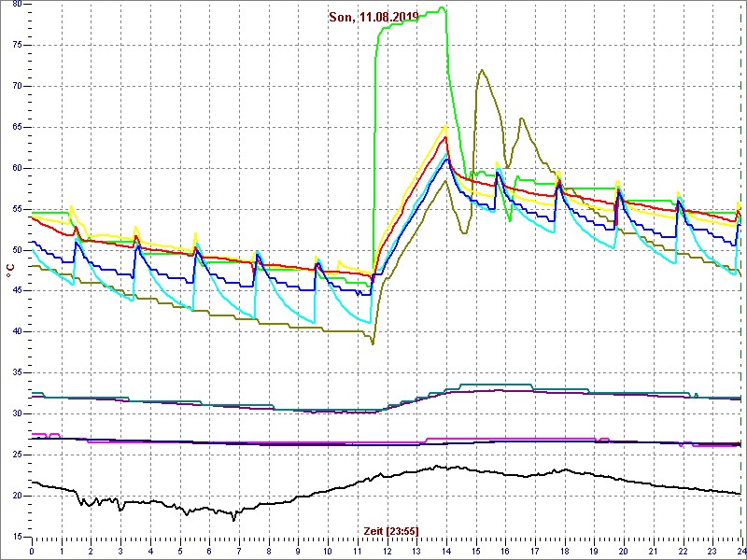The image size is (747, 560).
Task: Click hour 11 on the time axis
Action: 358,552
